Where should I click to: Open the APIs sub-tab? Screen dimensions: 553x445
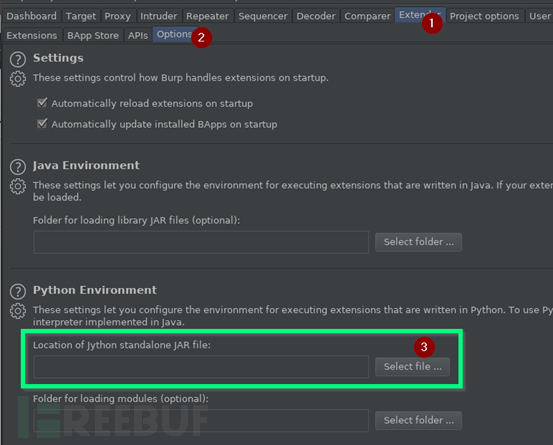[138, 35]
